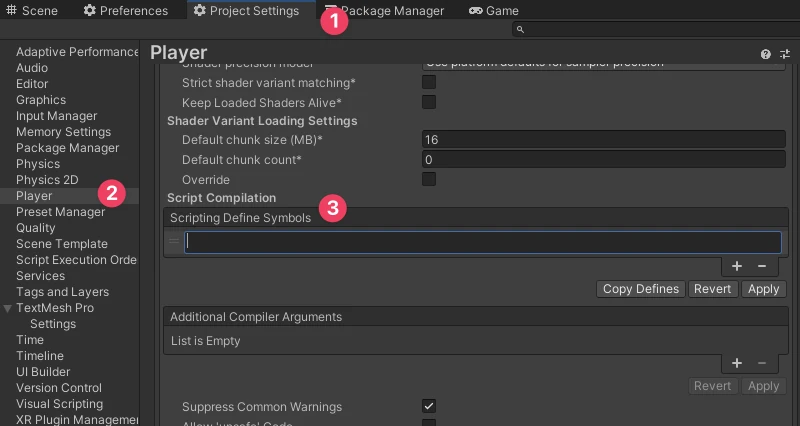Click the Shader Variant Loading Settings label
800x426 pixels.
[x=262, y=121]
